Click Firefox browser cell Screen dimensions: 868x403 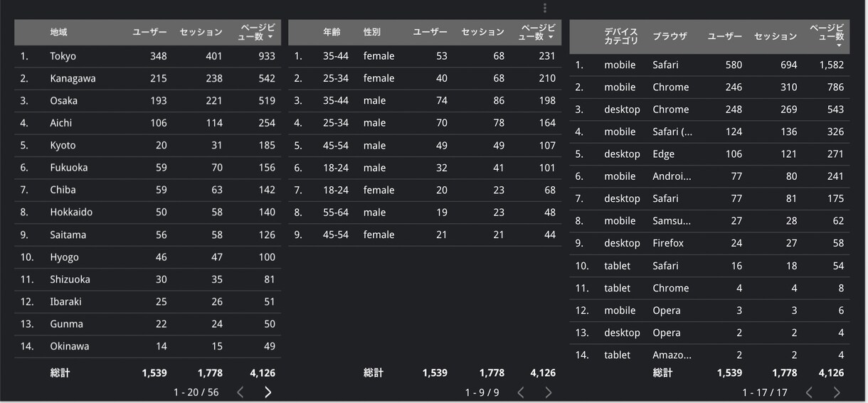point(668,243)
